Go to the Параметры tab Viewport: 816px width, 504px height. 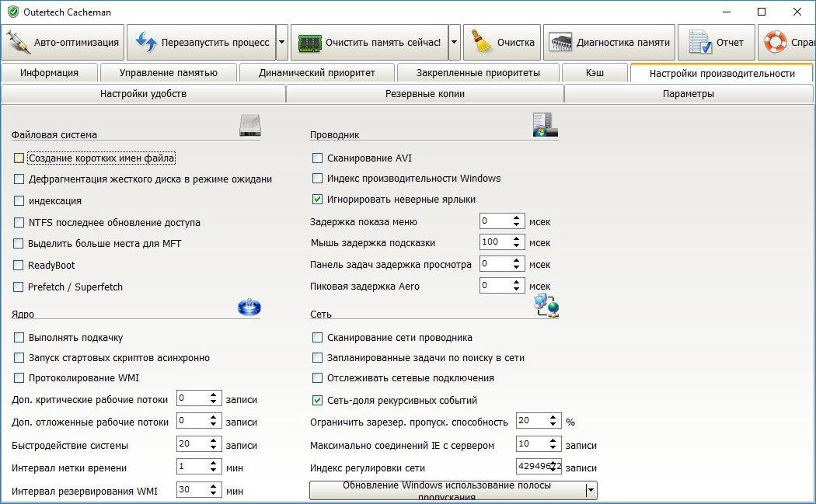click(x=689, y=94)
